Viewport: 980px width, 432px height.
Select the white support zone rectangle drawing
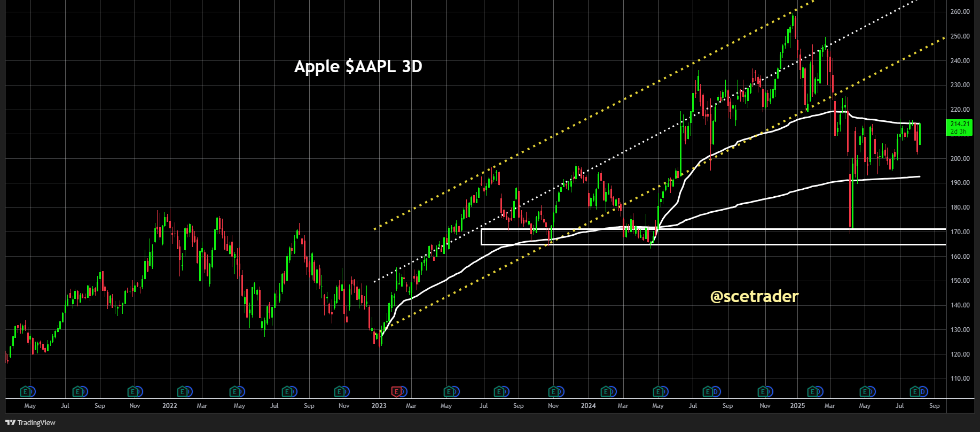pos(713,237)
